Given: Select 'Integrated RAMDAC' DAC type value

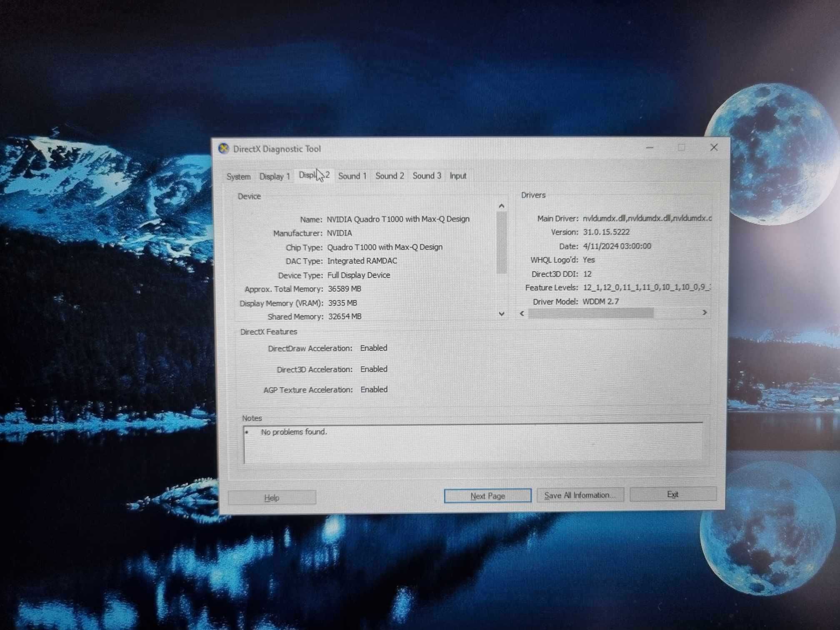Looking at the screenshot, I should 362,261.
